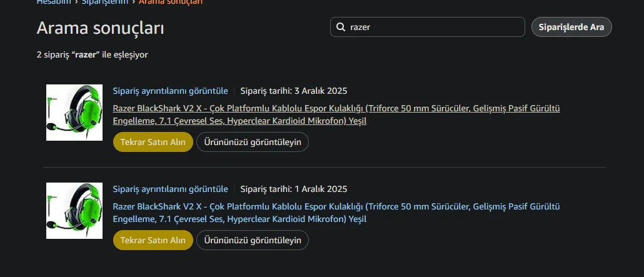Focus the order search field containing "razer"
Image resolution: width=644 pixels, height=277 pixels.
(x=428, y=27)
